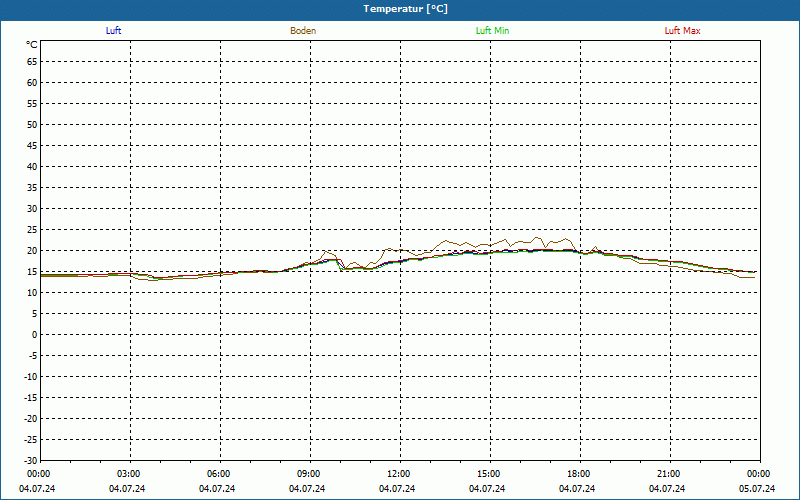Click the Temperatur [°C] chart title
Image resolution: width=800 pixels, height=500 pixels.
[406, 9]
